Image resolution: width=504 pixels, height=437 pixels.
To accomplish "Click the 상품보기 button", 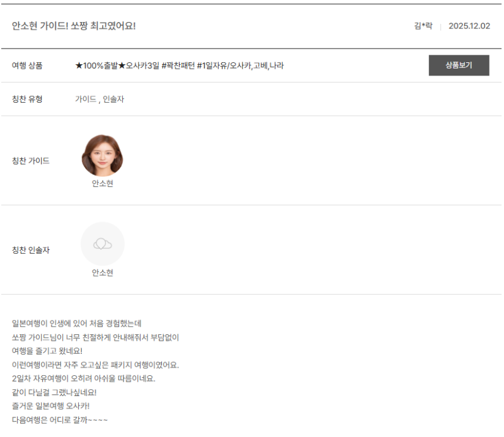I will point(459,65).
